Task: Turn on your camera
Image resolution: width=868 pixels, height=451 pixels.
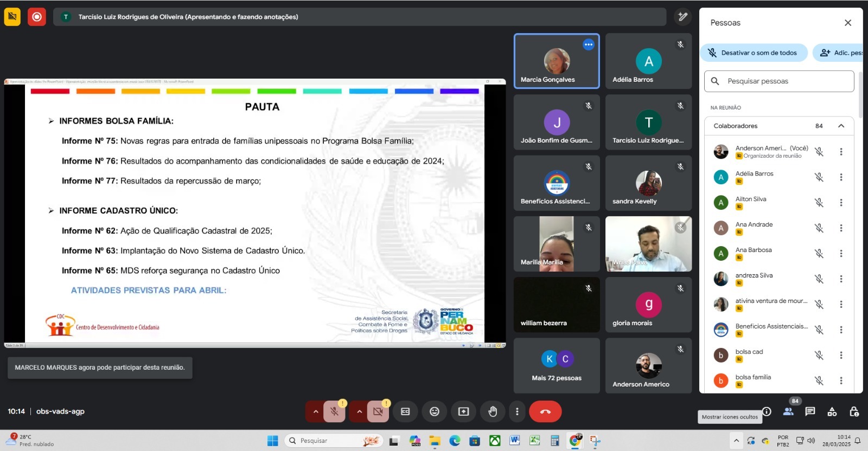Action: click(378, 411)
